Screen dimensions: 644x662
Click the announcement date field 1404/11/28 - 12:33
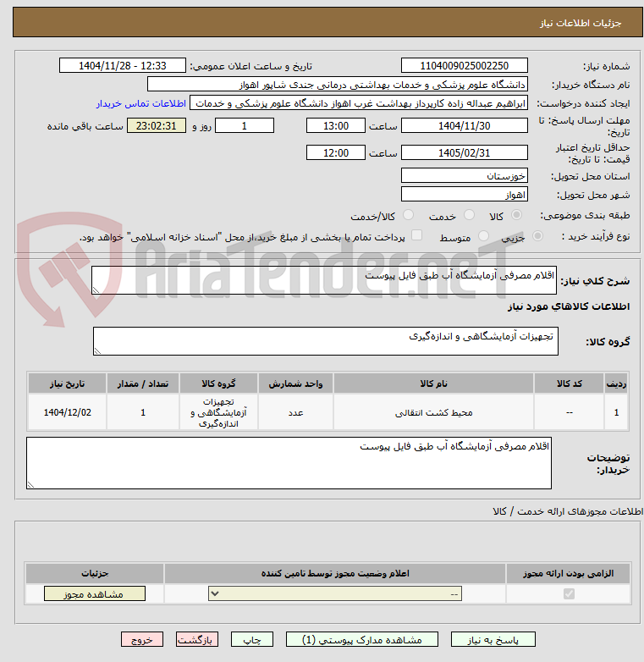[123, 65]
